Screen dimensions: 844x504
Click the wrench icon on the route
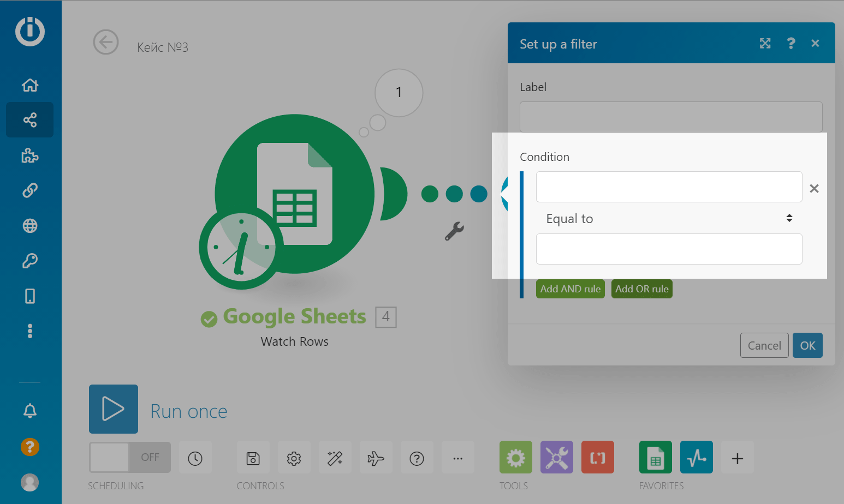click(454, 231)
